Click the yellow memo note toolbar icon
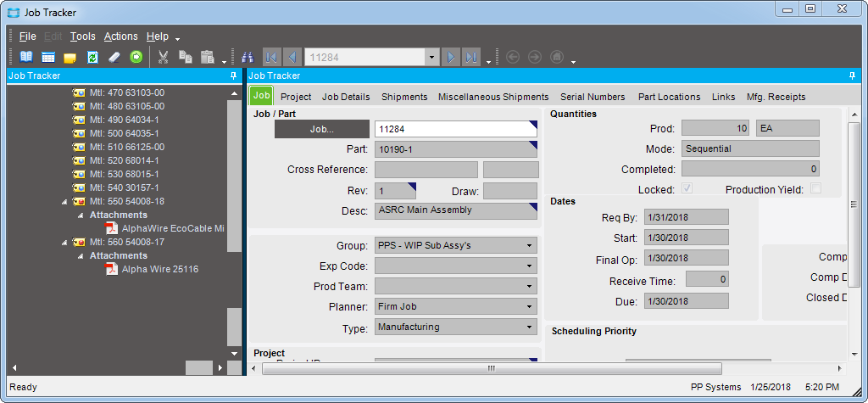The image size is (868, 403). (70, 57)
